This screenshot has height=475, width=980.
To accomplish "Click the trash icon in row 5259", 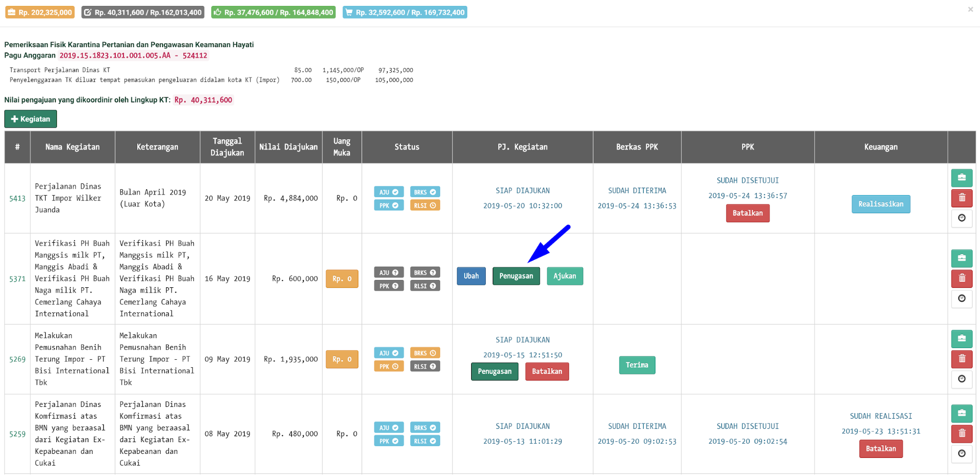I will tap(961, 433).
